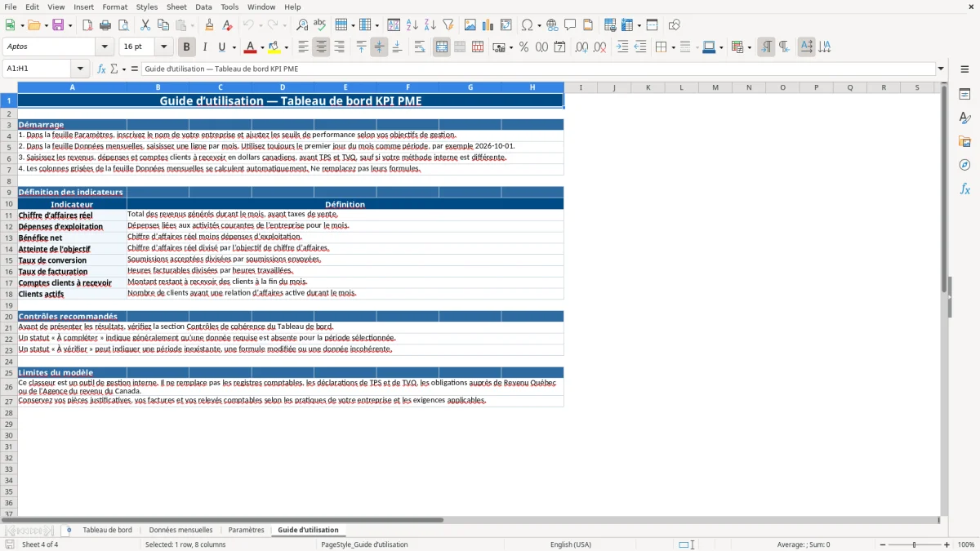Click the Cut scissors icon

tap(145, 25)
